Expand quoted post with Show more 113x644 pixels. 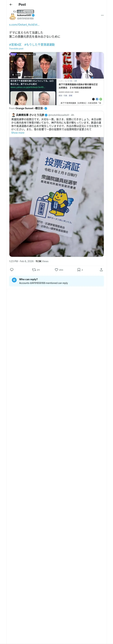coord(18,133)
